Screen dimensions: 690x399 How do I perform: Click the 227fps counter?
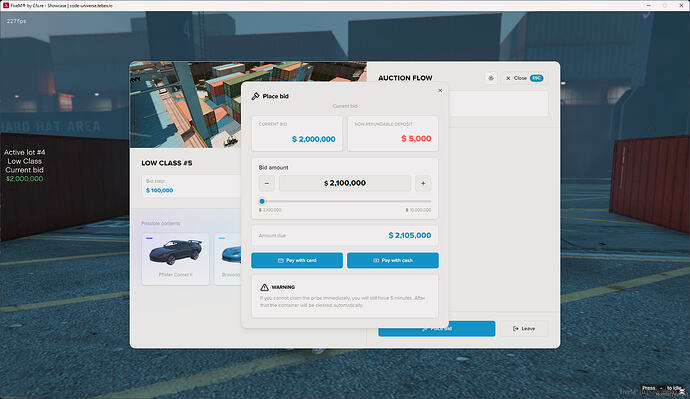[x=16, y=21]
